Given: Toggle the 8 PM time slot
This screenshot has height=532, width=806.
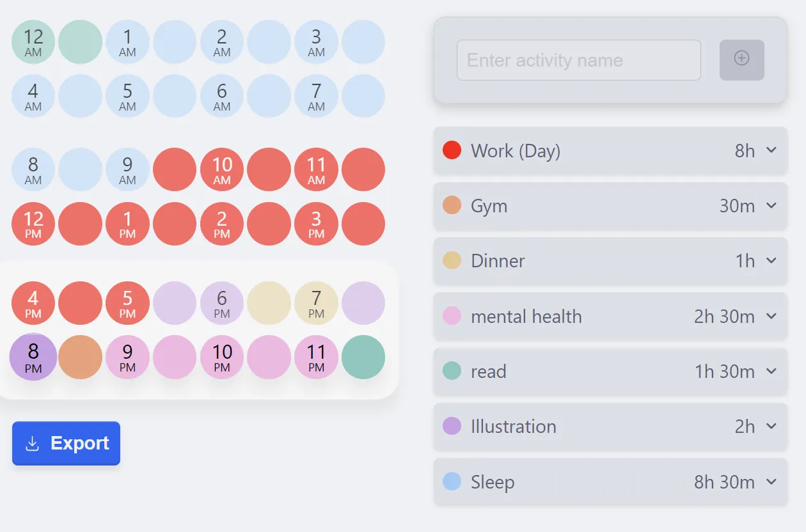Looking at the screenshot, I should 33,357.
